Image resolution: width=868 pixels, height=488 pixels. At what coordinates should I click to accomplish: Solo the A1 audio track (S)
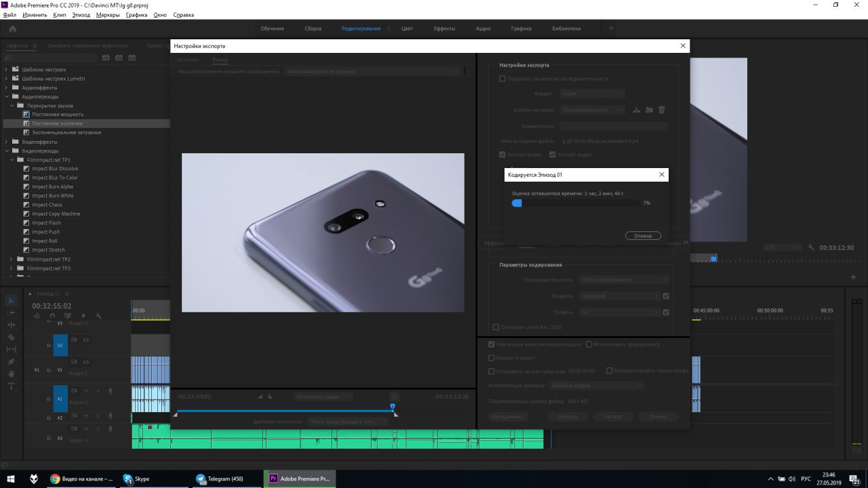98,390
